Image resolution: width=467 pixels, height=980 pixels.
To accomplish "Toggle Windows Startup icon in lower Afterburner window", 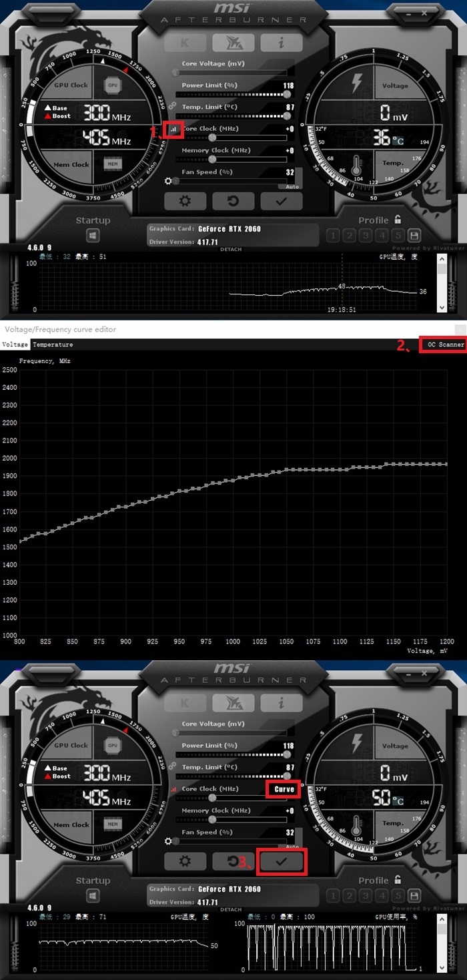I will 93,896.
